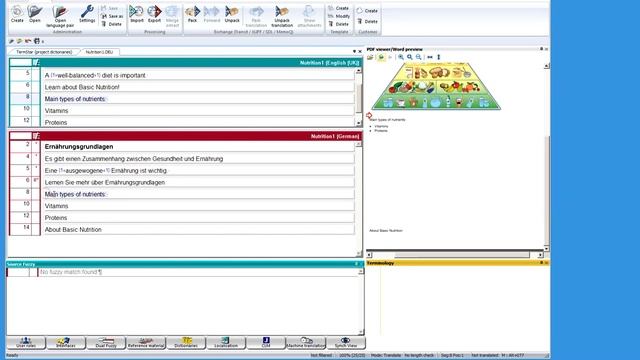This screenshot has width=640, height=360.
Task: Select source segment 'Learn about Basic Nutrition!'
Action: tap(199, 87)
